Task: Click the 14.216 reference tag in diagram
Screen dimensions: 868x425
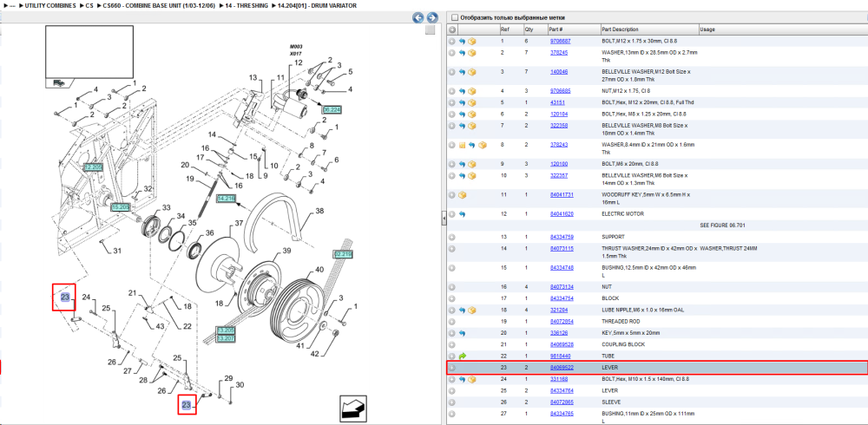Action: 226,198
